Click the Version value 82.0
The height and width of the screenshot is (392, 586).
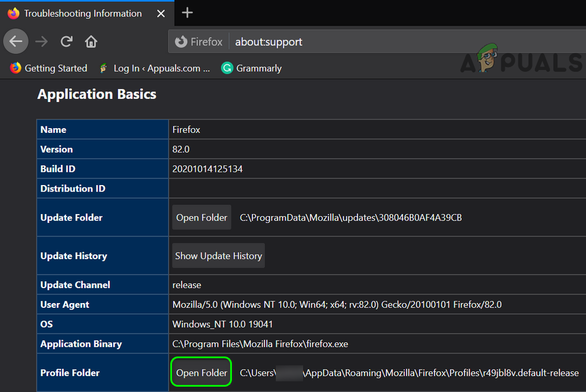click(181, 149)
